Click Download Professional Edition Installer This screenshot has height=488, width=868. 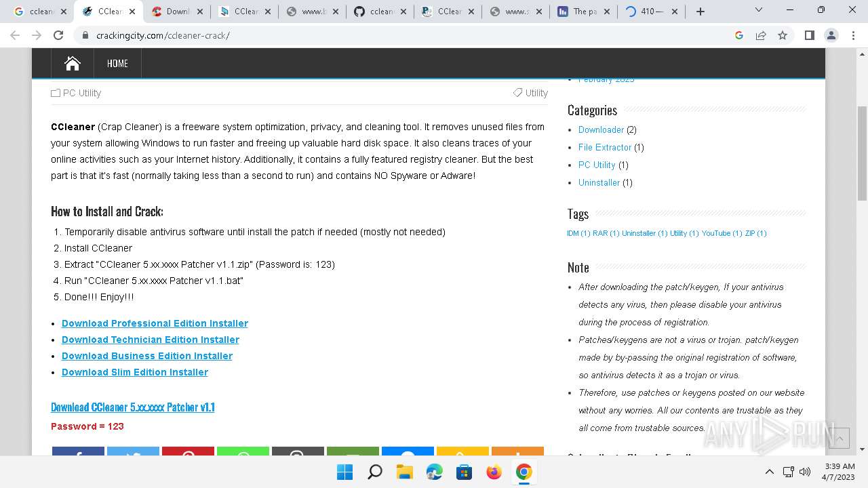tap(155, 323)
